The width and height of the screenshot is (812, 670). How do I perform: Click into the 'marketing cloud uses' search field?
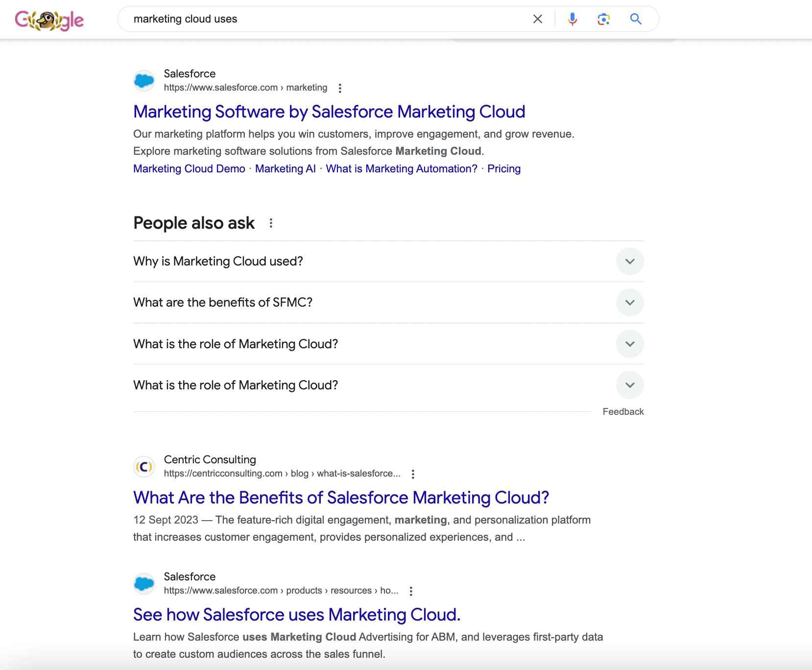(x=323, y=19)
